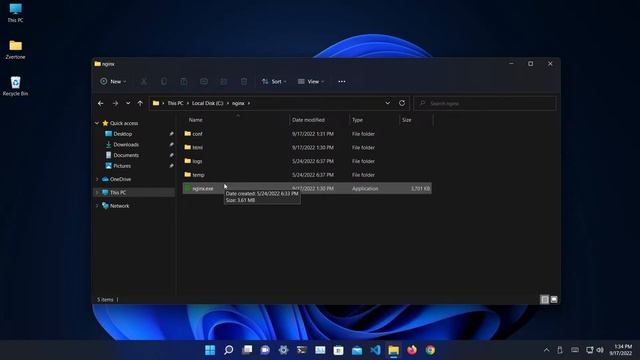Open the Chat app on taskbar
Screen dimensions: 640x360
[265, 350]
